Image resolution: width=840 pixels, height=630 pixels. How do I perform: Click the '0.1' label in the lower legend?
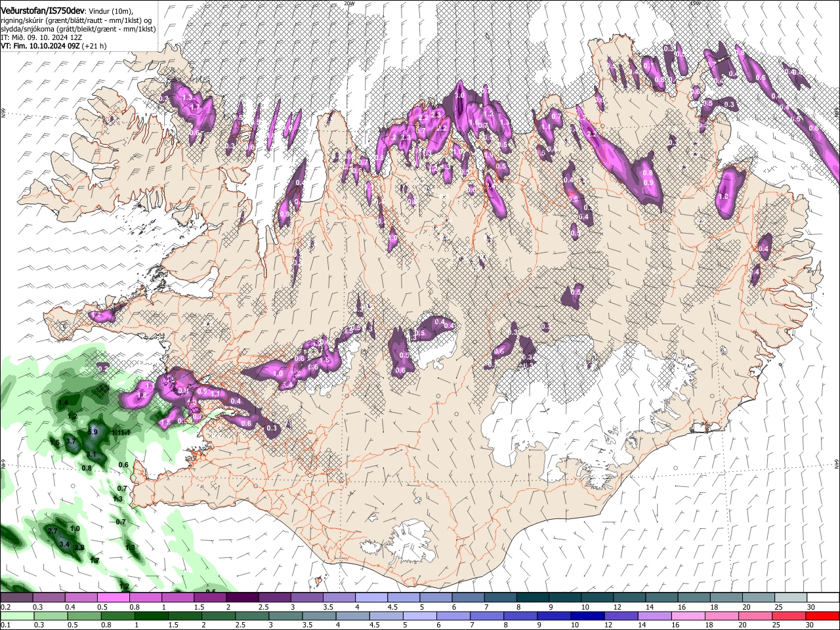[5, 625]
